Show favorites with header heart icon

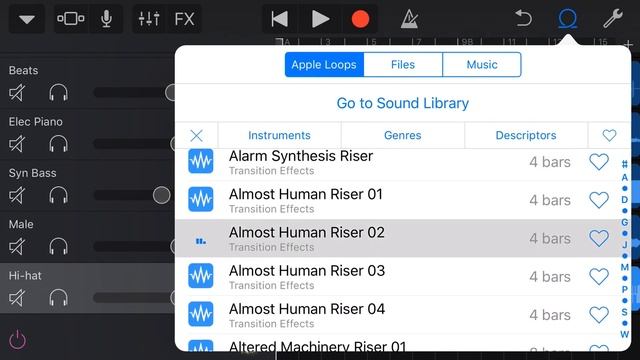(x=609, y=136)
